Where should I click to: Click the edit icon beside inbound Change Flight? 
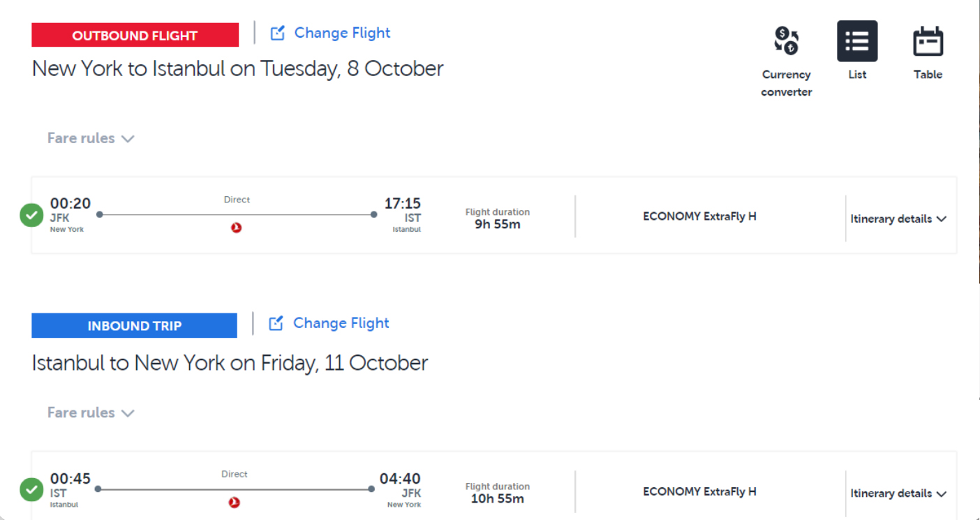pos(276,322)
